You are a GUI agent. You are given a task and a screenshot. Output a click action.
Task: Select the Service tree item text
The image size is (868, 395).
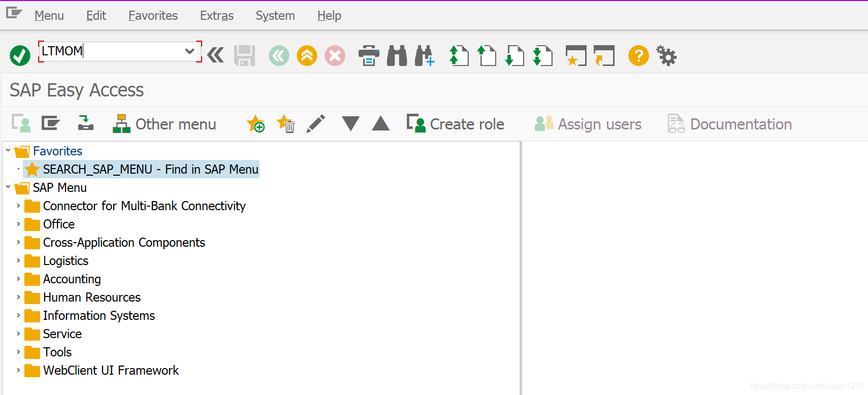(62, 334)
